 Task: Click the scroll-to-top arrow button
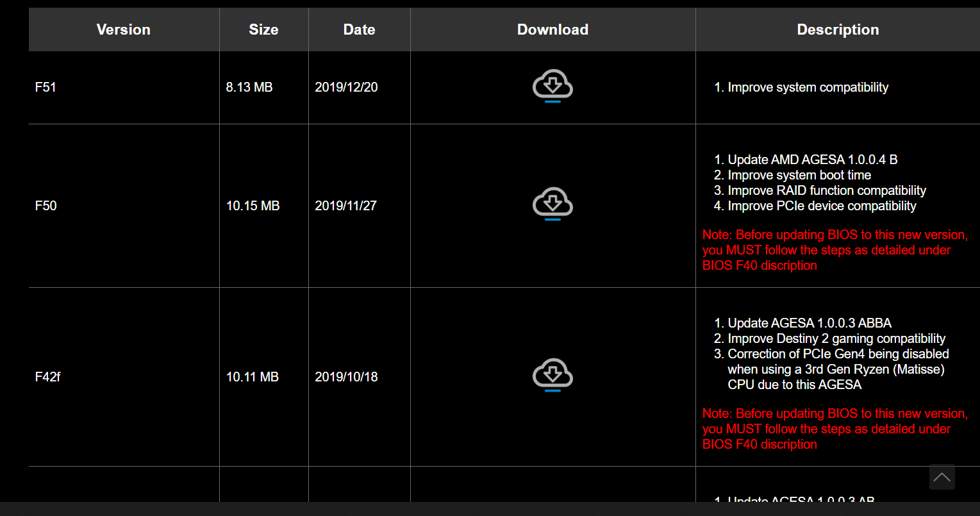point(942,478)
